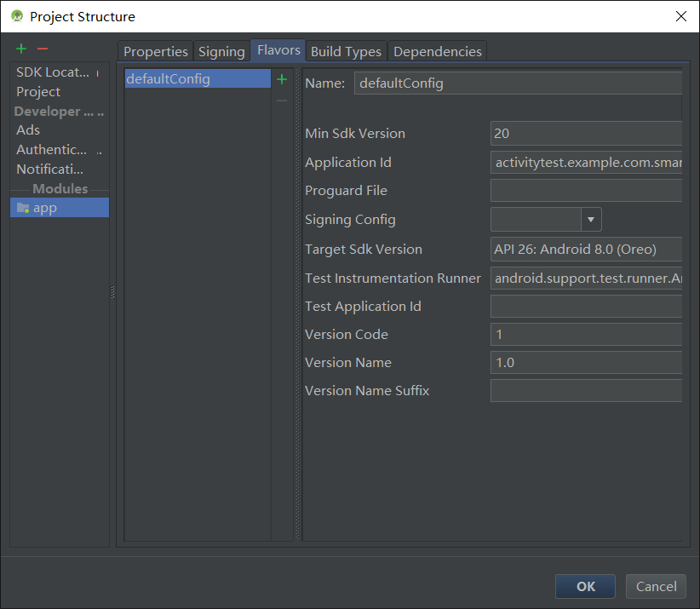
Task: Click the green add module plus icon
Action: point(21,49)
